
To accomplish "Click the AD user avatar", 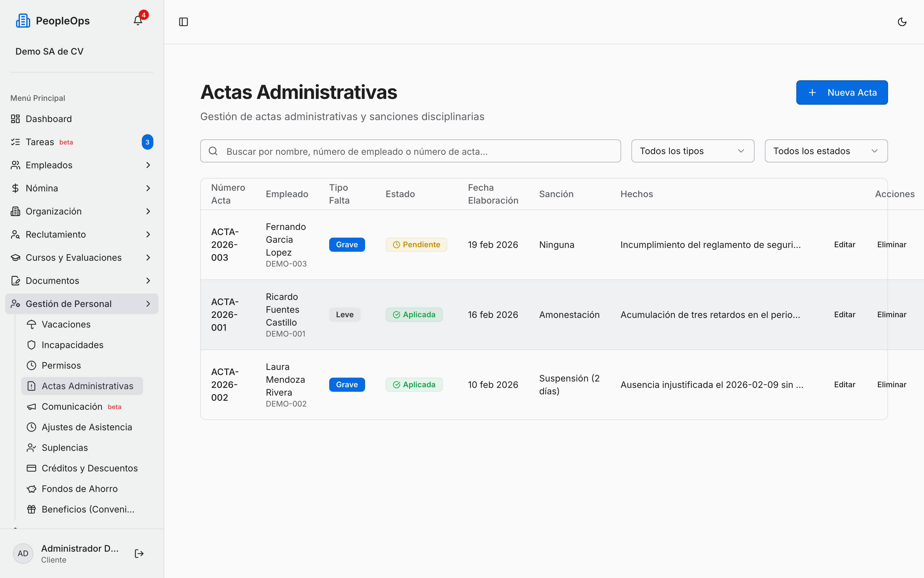I will point(23,554).
